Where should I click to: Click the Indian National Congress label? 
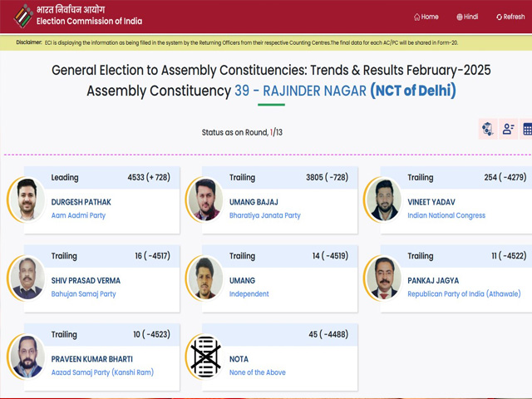[x=446, y=215]
